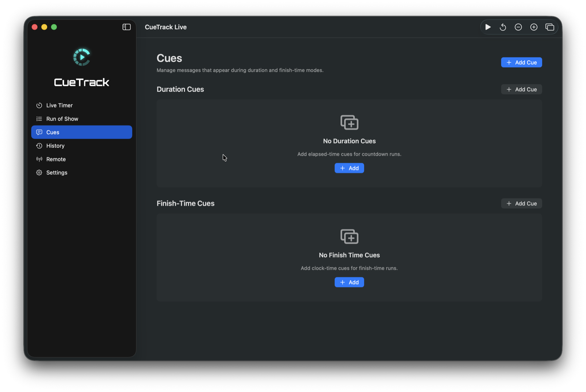
Task: Click the Cues page heading
Action: tap(169, 58)
